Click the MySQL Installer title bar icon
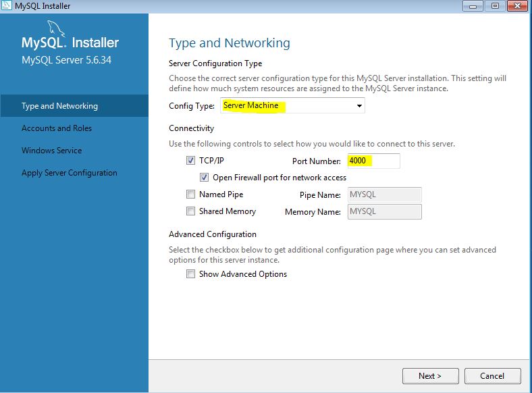Screen dimensions: 532x393 tap(7, 5)
